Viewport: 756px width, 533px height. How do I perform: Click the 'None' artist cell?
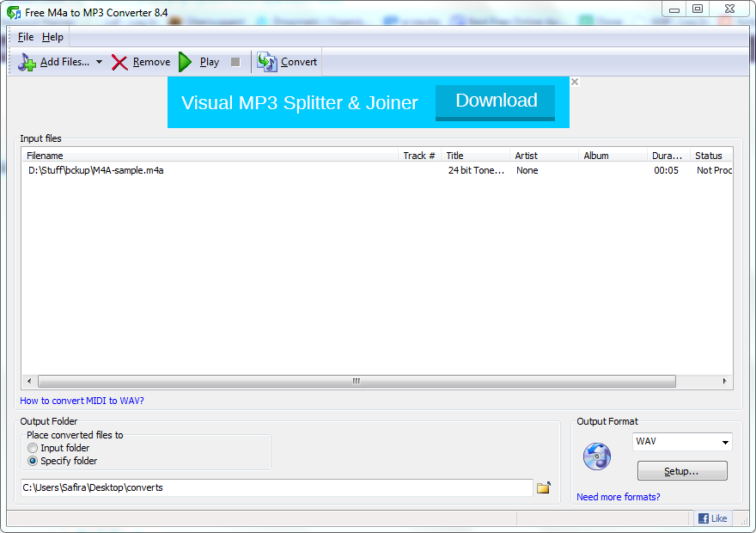click(527, 170)
